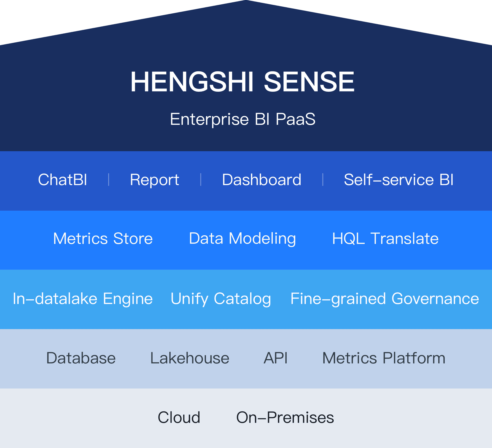
Task: Click divider between ChatBI and Report
Action: coord(108,180)
